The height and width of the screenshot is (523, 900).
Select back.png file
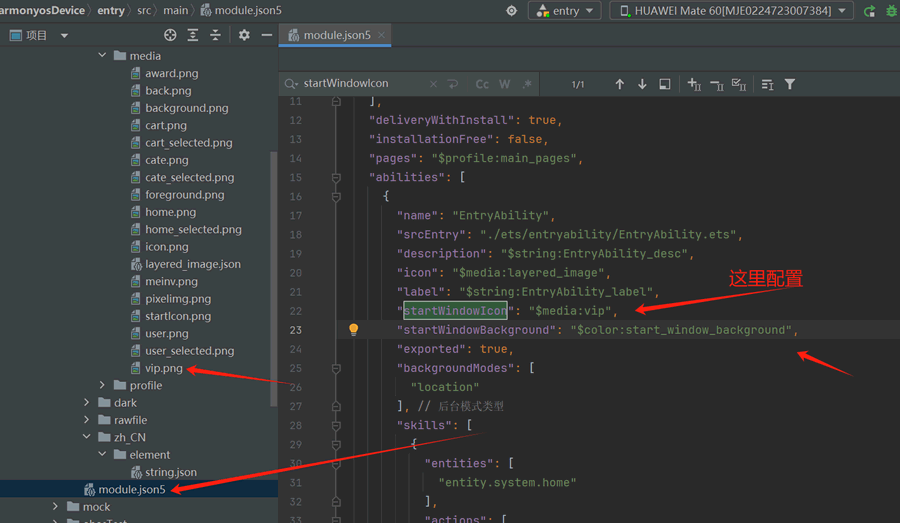(x=168, y=91)
